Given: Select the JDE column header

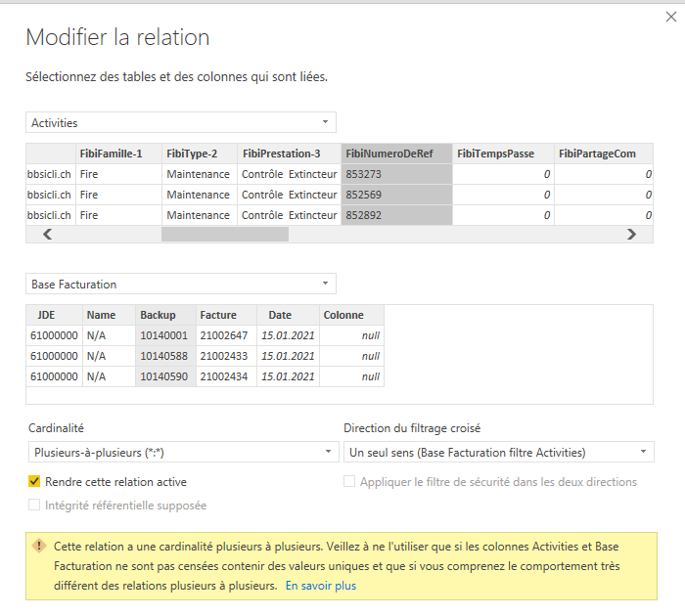Looking at the screenshot, I should [x=54, y=315].
